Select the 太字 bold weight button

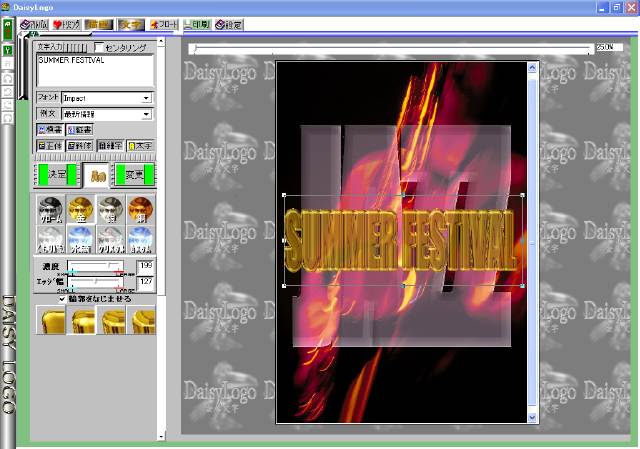140,146
